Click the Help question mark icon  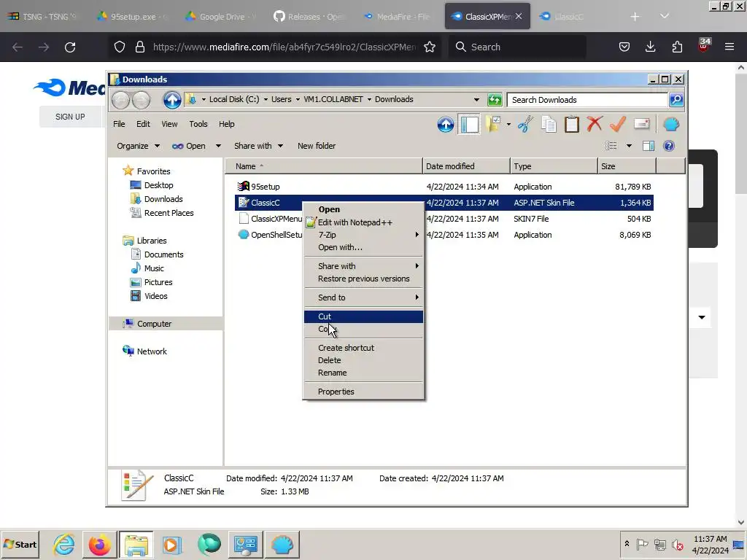669,146
